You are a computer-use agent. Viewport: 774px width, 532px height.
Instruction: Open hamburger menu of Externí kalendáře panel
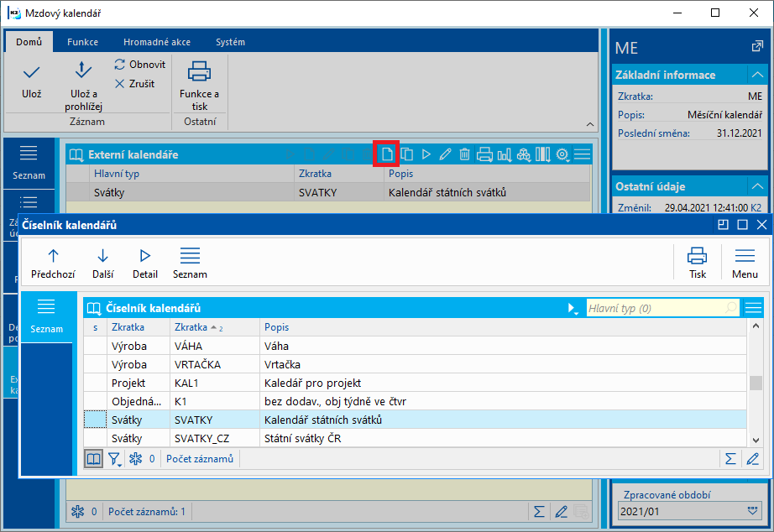pos(582,154)
